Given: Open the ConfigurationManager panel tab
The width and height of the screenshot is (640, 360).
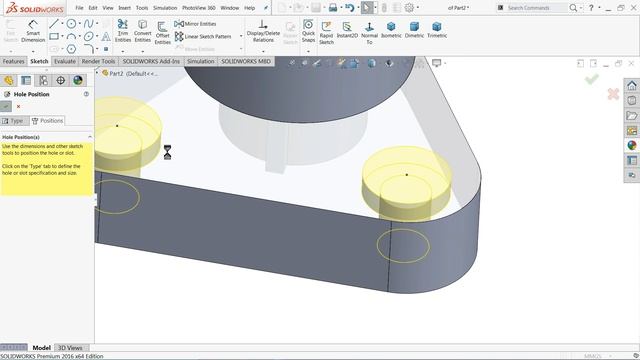Looking at the screenshot, I should coord(43,80).
